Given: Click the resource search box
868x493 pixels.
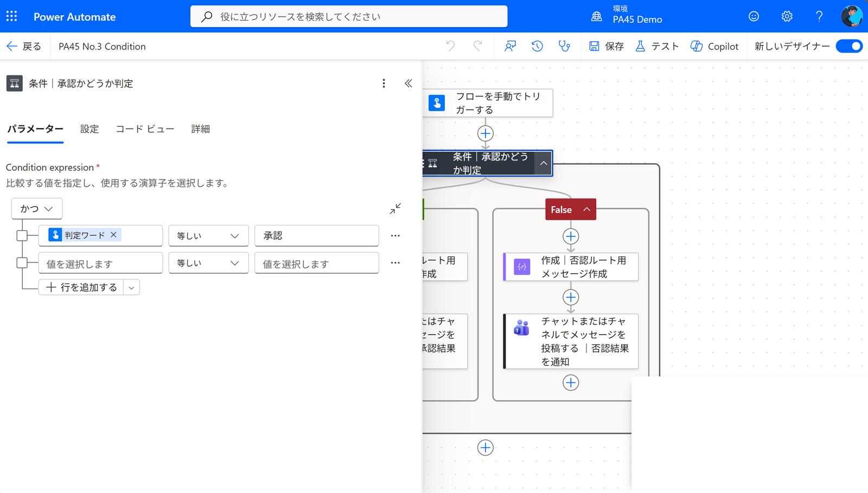Looking at the screenshot, I should [x=349, y=16].
